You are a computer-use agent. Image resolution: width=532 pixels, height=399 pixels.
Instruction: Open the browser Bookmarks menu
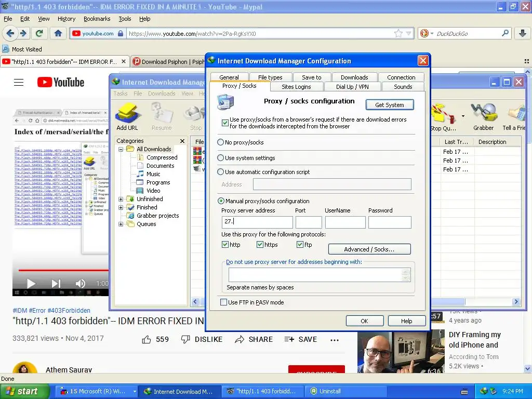[x=97, y=19]
